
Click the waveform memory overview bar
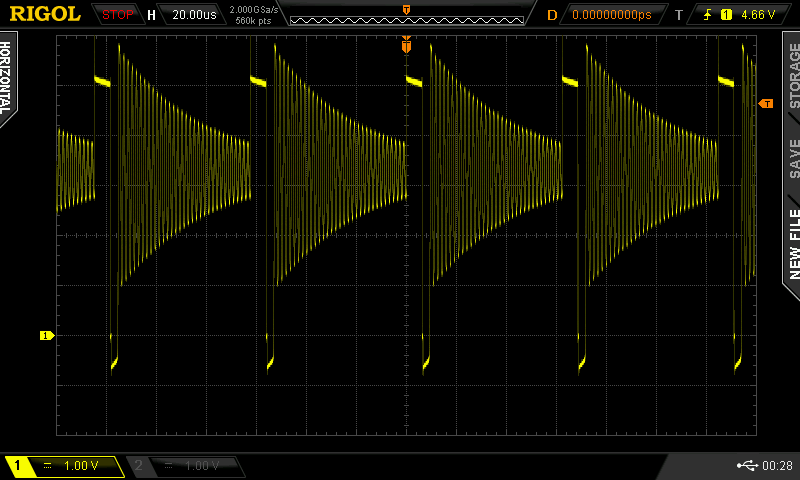click(x=407, y=20)
